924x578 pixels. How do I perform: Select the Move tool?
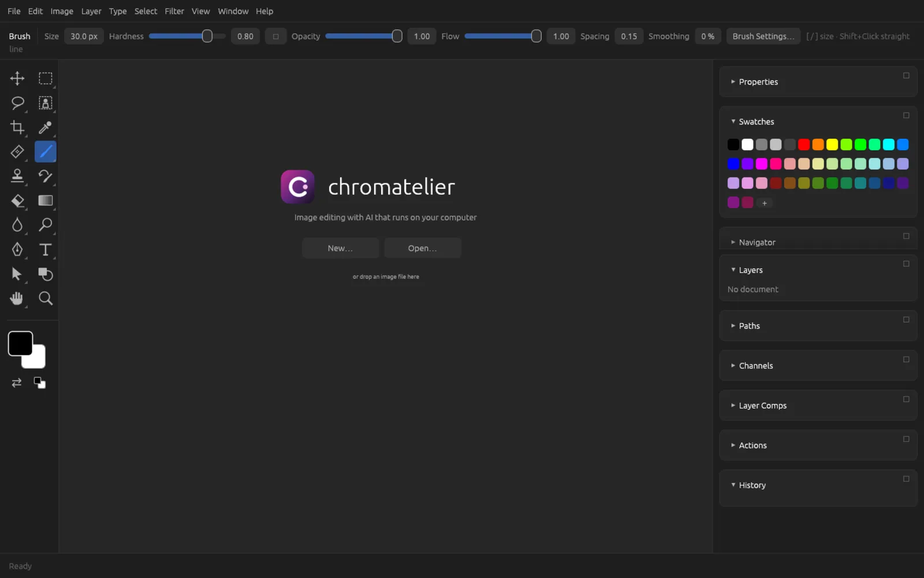[17, 79]
